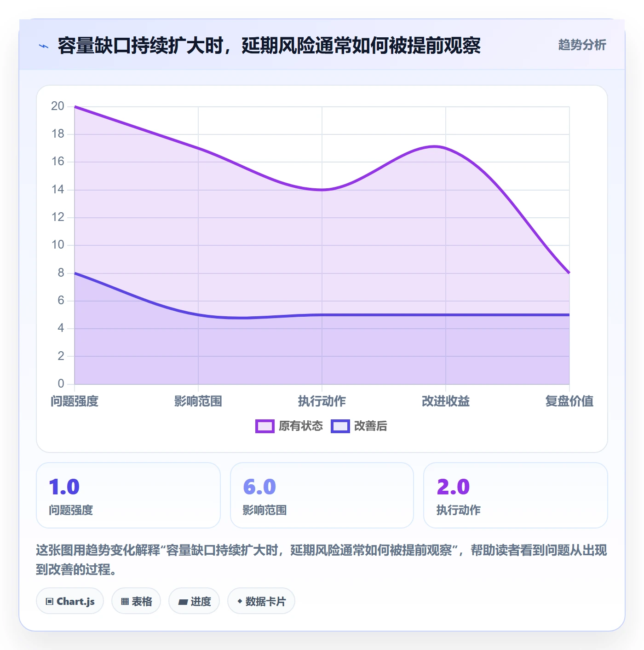644x650 pixels.
Task: Click the y-axis value 20
Action: click(58, 106)
